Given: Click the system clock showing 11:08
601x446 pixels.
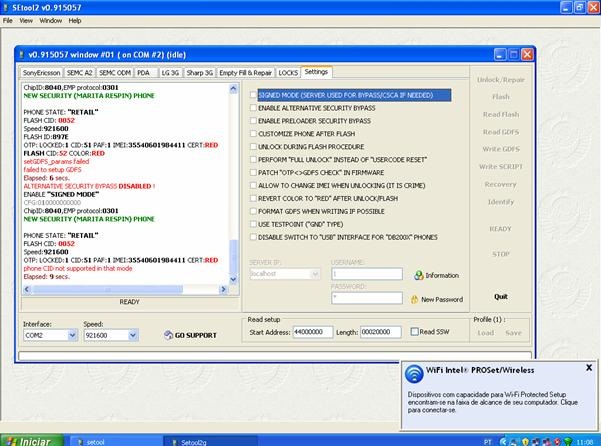Looking at the screenshot, I should click(585, 442).
